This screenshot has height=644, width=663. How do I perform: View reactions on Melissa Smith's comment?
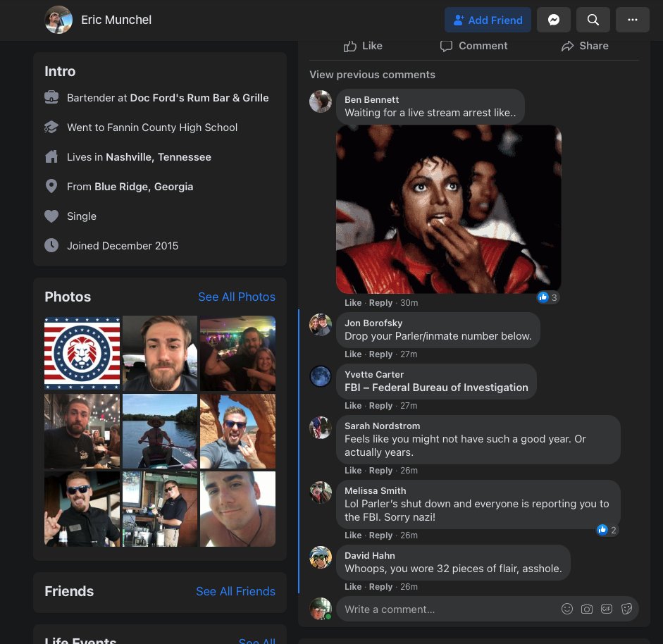(x=607, y=530)
